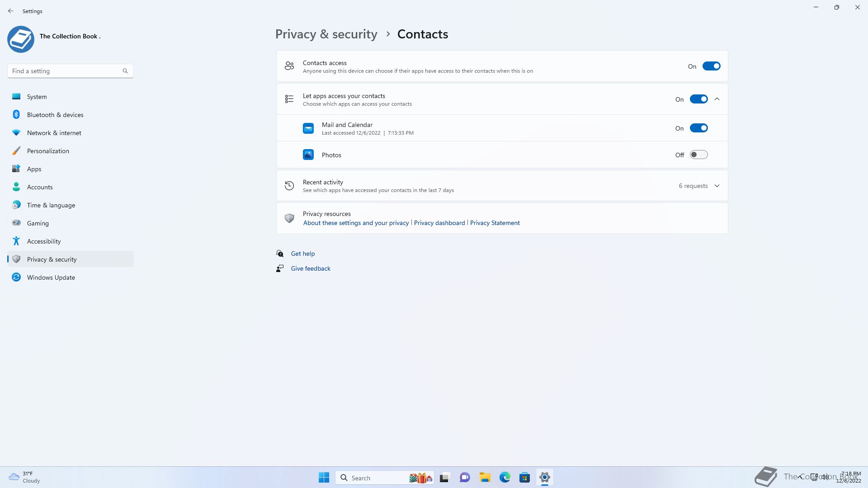This screenshot has width=868, height=488.
Task: Turn off the Contacts access toggle
Action: [711, 66]
